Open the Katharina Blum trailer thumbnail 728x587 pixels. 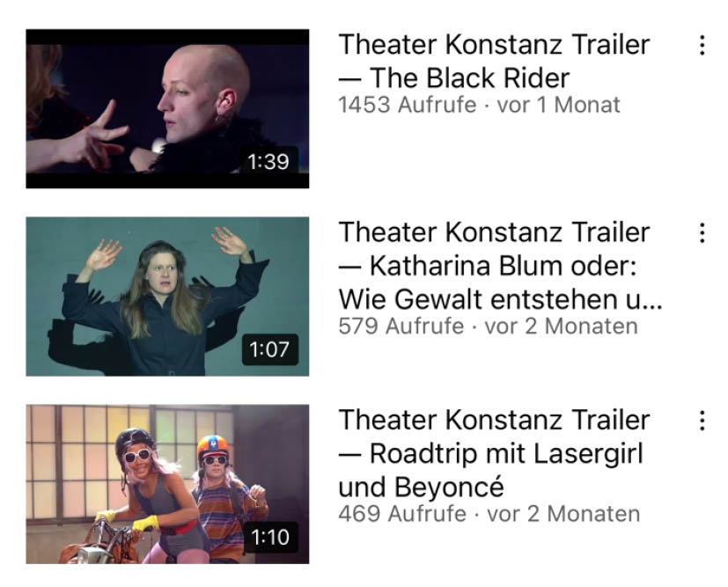pos(167,296)
